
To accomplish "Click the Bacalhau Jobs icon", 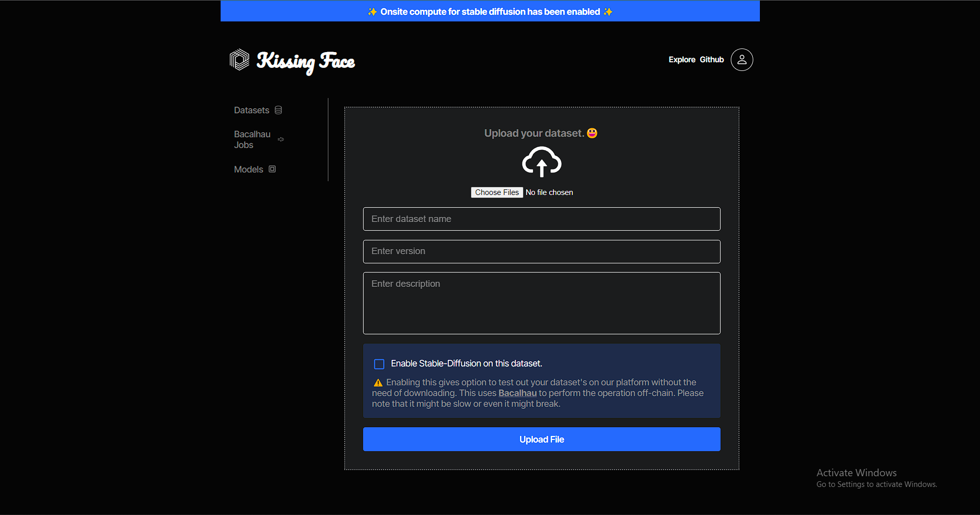I will 281,139.
